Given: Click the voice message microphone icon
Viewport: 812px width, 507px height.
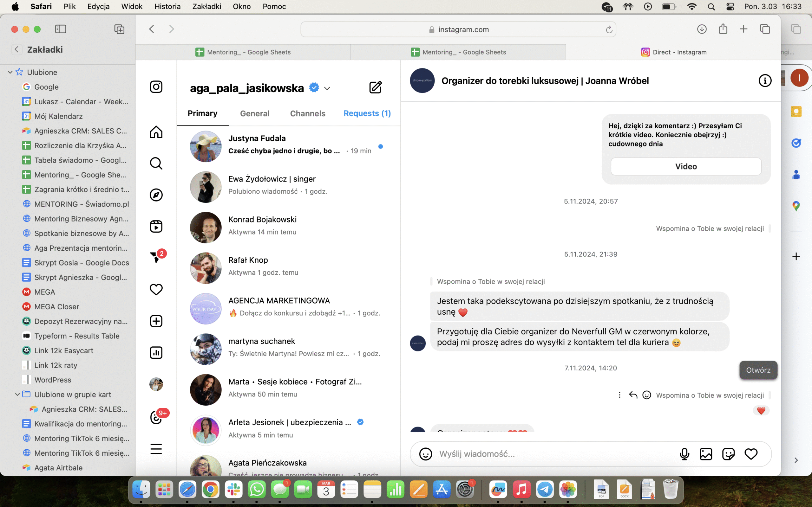Looking at the screenshot, I should (x=684, y=454).
